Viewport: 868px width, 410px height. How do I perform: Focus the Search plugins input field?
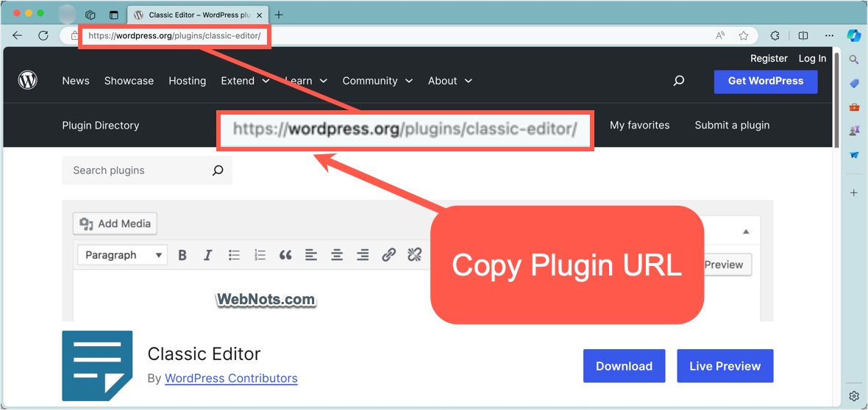pos(136,170)
